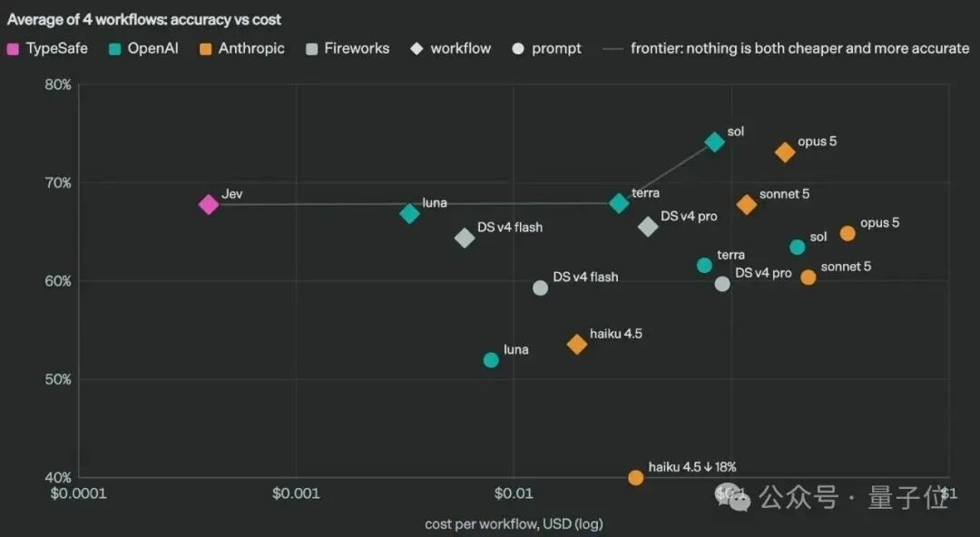
Task: Select the orange opus 5 circle point
Action: [848, 233]
